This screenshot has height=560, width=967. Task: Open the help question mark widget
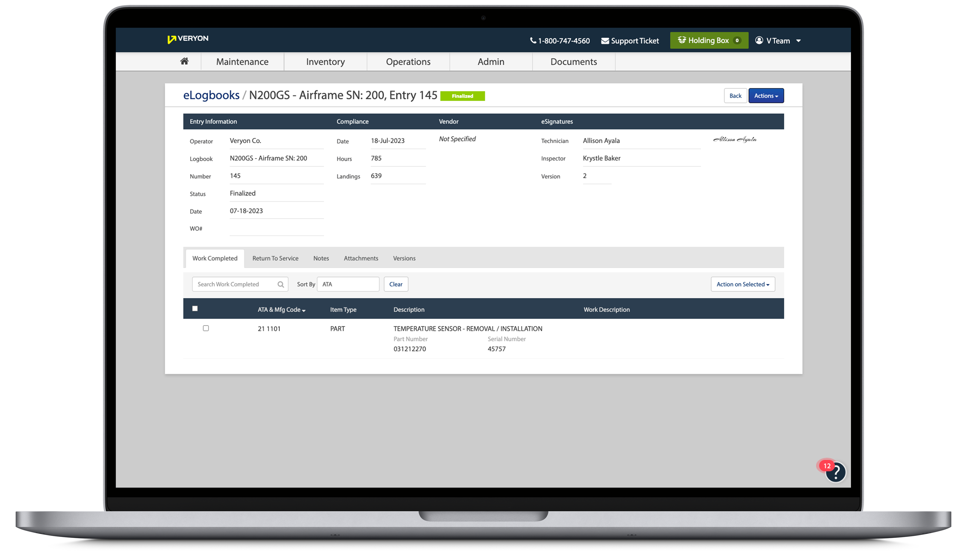[x=835, y=472]
